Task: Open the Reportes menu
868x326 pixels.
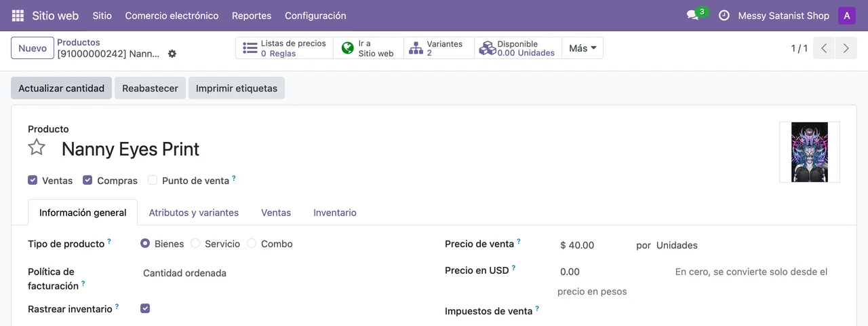Action: pos(252,16)
